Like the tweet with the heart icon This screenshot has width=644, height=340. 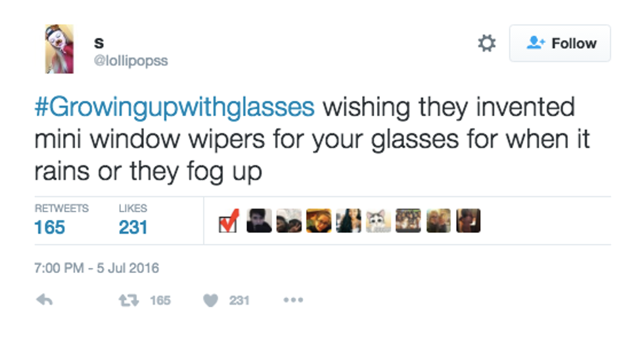(210, 301)
